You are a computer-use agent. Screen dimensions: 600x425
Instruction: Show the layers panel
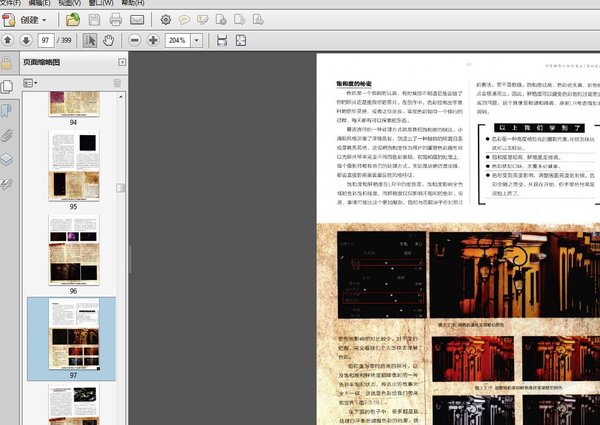tap(7, 159)
